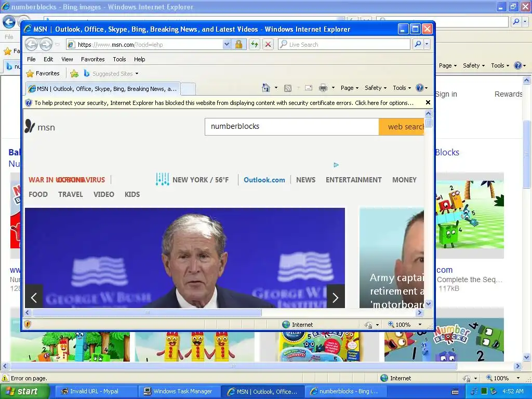Expand Home button dropdown arrow
Screen dimensions: 532x399
point(276,88)
